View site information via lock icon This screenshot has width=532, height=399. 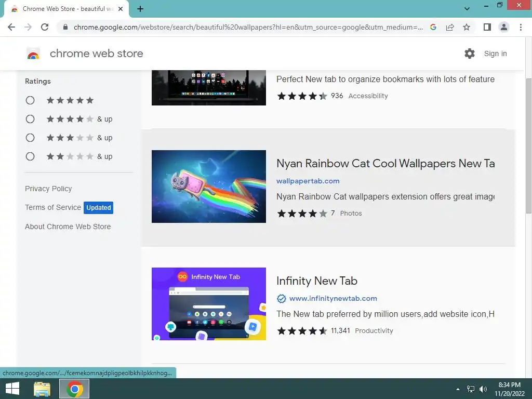(x=65, y=27)
